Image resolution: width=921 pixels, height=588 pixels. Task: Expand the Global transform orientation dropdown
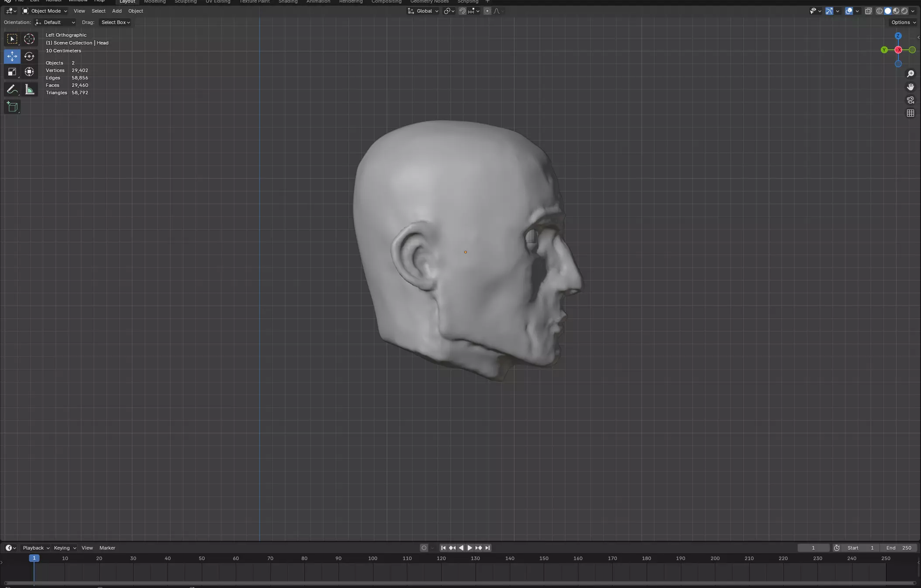423,11
